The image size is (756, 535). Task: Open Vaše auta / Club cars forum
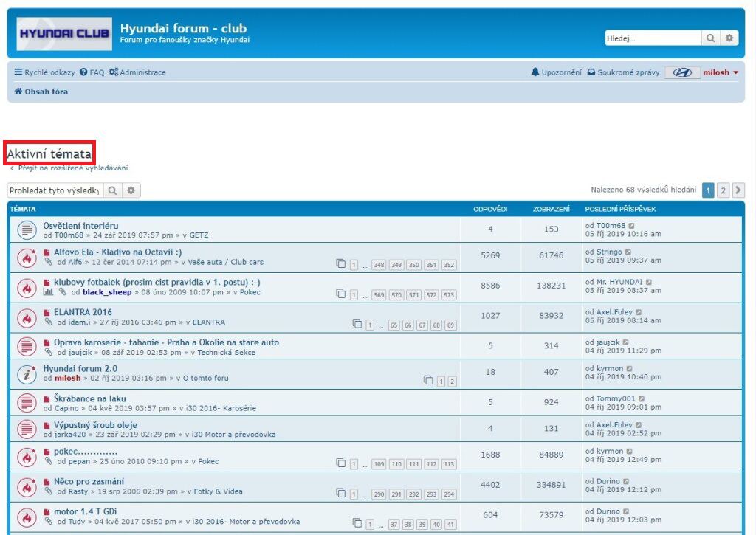226,262
